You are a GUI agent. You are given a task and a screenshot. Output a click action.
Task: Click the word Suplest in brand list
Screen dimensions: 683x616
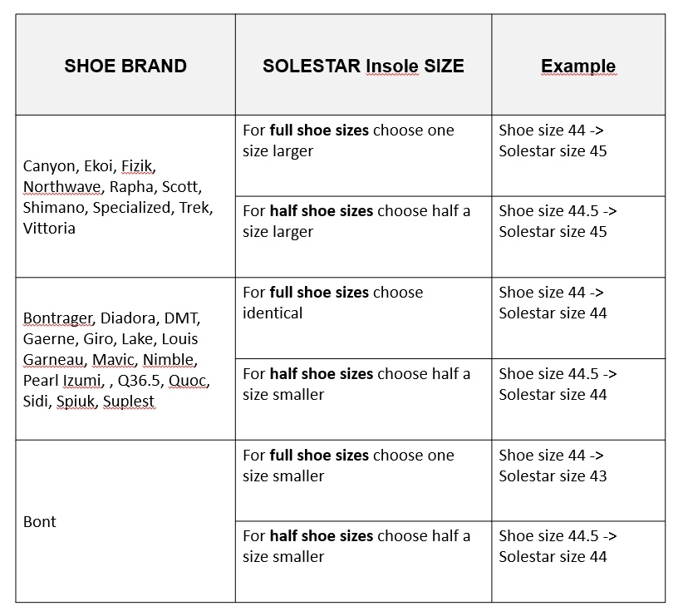click(129, 401)
